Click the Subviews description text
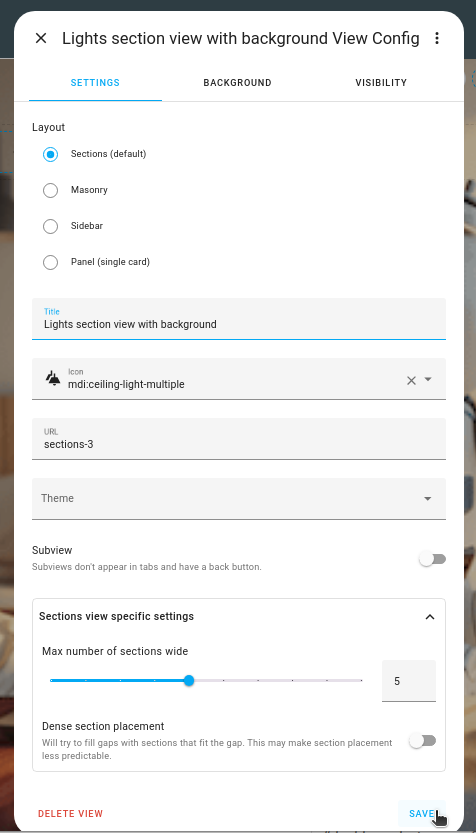The width and height of the screenshot is (476, 833). pos(147,567)
